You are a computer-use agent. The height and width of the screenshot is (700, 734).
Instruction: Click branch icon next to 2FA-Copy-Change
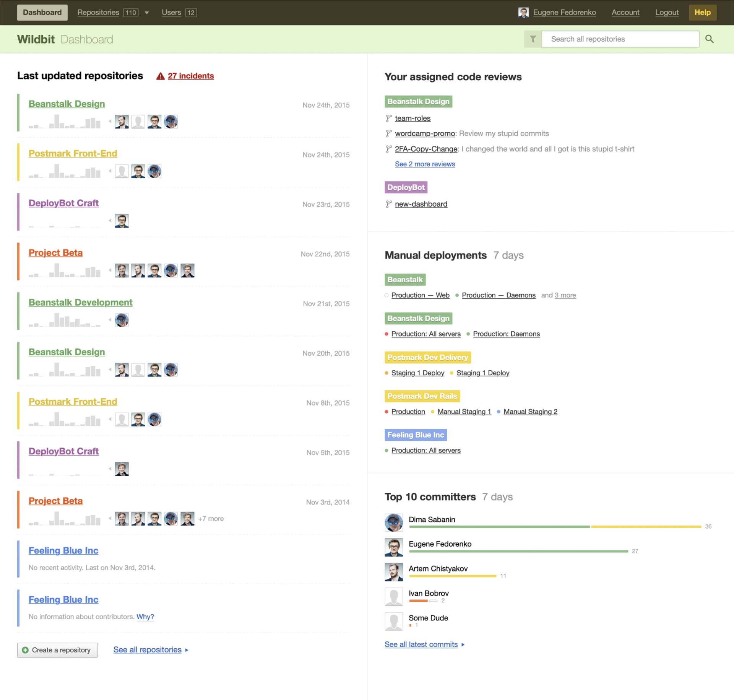click(389, 149)
